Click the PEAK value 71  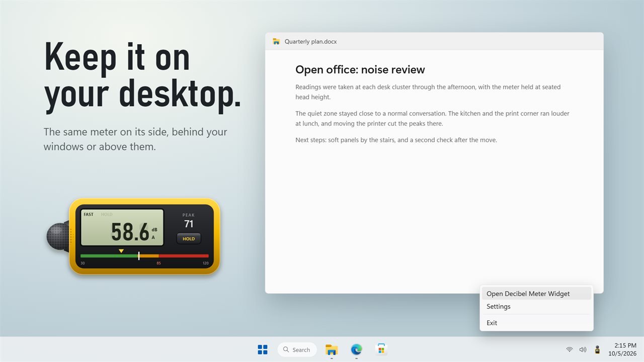[x=189, y=224]
